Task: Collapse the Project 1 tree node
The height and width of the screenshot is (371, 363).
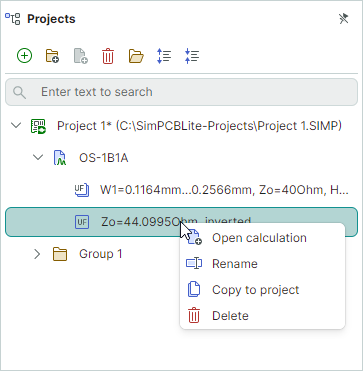Action: pos(16,126)
